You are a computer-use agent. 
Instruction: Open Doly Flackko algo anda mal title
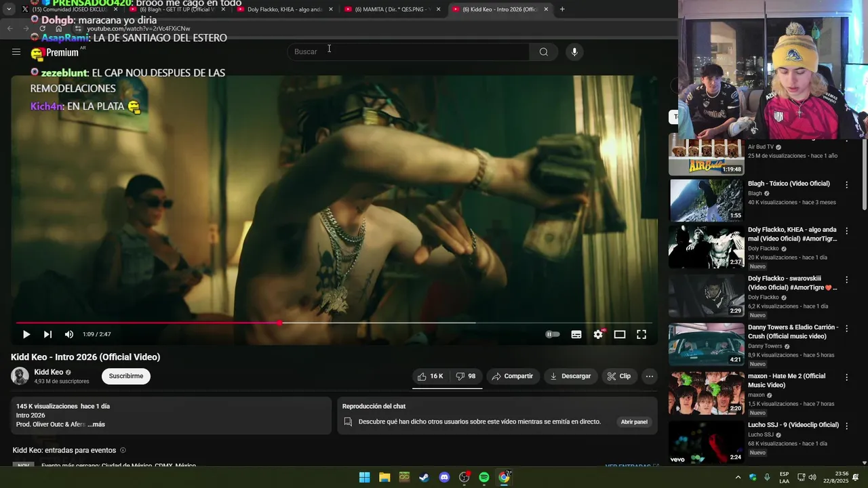coord(792,234)
